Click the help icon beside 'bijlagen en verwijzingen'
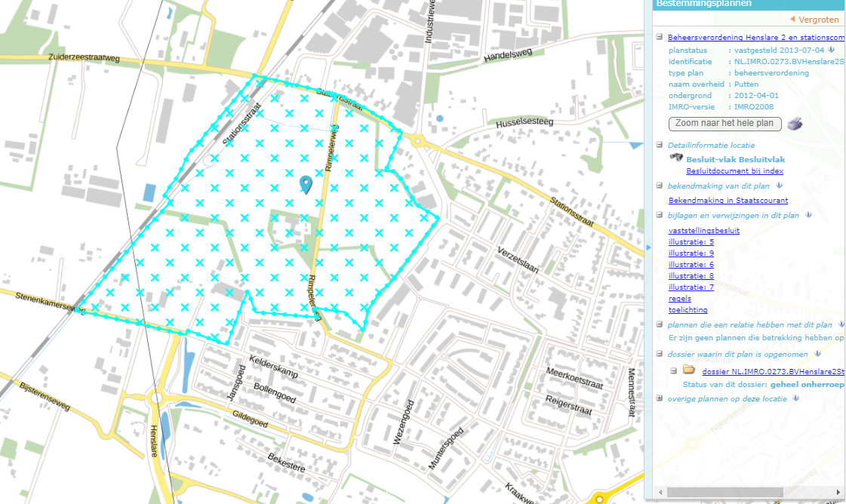This screenshot has height=504, width=846. tap(808, 214)
